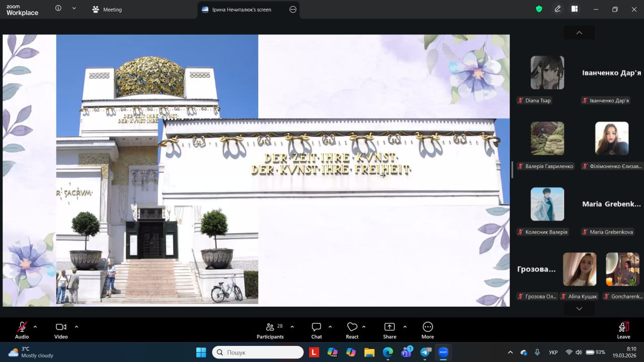Open React emoji menu
644x362 pixels.
pos(352,330)
